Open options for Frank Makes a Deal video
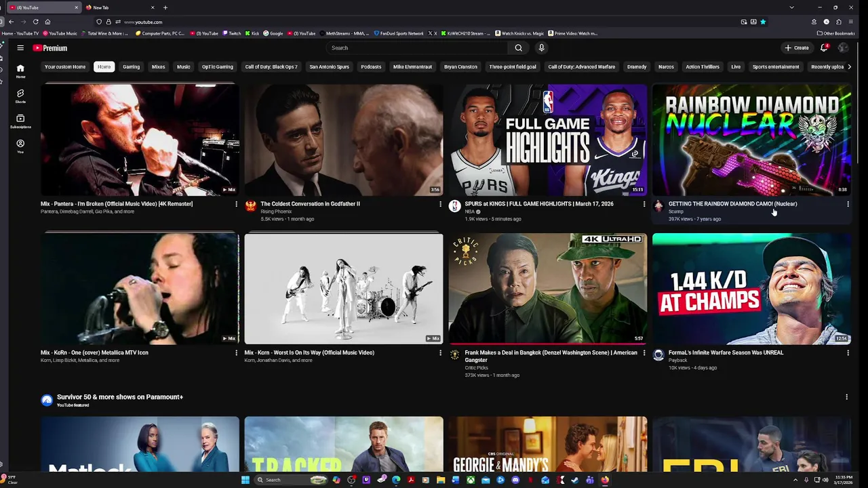The height and width of the screenshot is (488, 868). pos(644,352)
